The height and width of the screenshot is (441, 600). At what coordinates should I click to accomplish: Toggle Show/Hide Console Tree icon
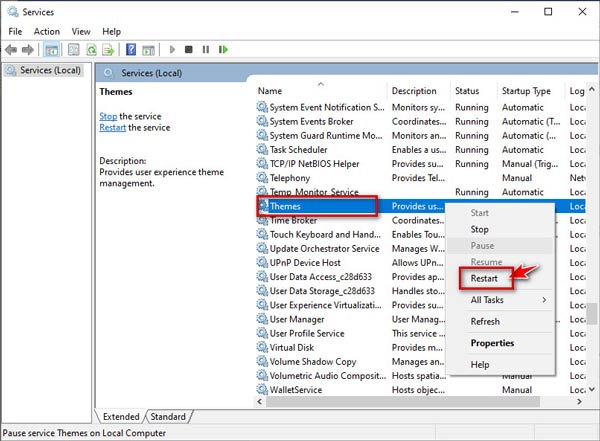tap(51, 49)
